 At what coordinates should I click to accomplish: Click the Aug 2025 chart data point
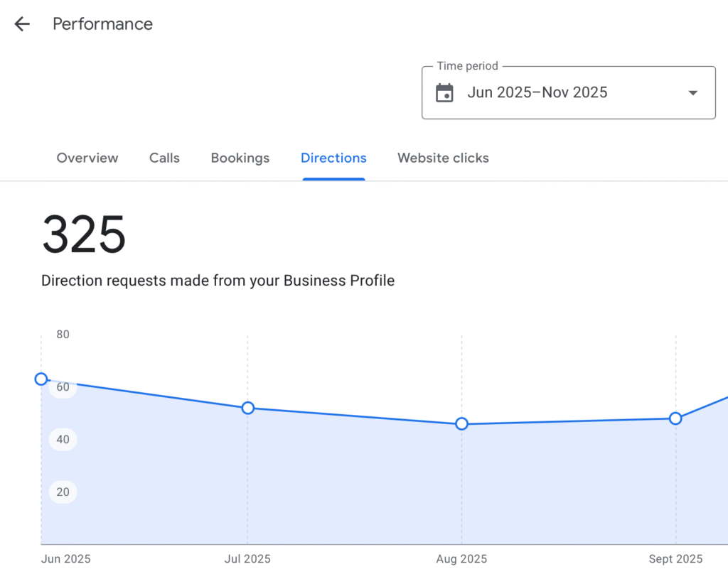point(462,424)
